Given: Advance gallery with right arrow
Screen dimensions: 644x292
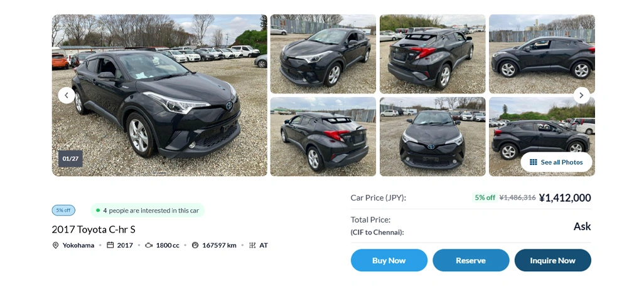Looking at the screenshot, I should [x=581, y=95].
